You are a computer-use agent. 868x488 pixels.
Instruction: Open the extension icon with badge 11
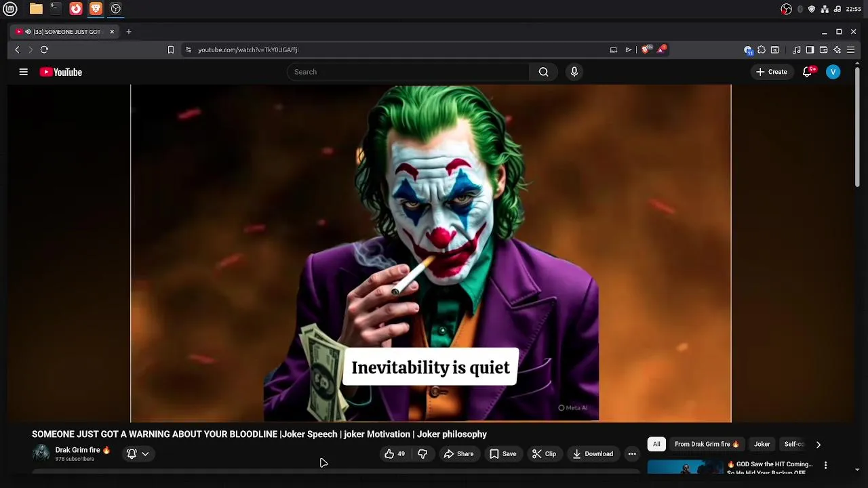point(748,49)
